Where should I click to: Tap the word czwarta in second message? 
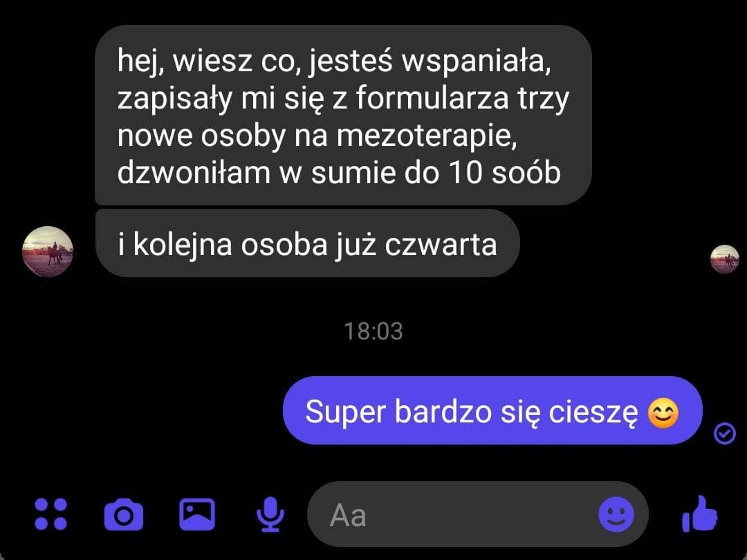pyautogui.click(x=441, y=245)
